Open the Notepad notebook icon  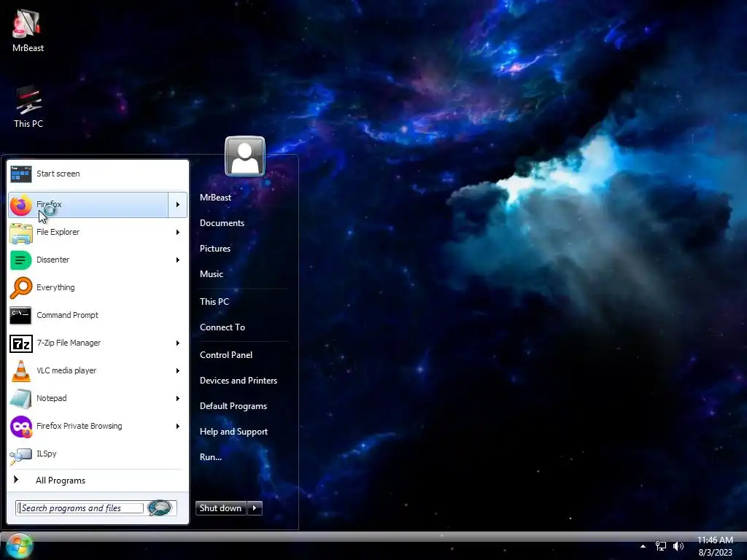point(21,399)
